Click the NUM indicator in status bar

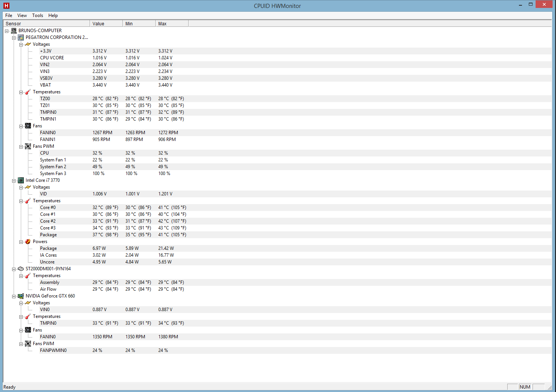pyautogui.click(x=525, y=387)
